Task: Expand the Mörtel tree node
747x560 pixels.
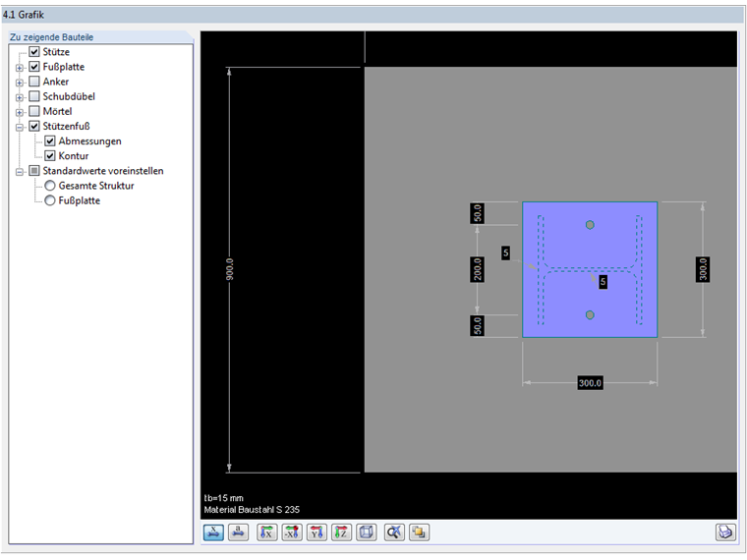Action: 20,112
